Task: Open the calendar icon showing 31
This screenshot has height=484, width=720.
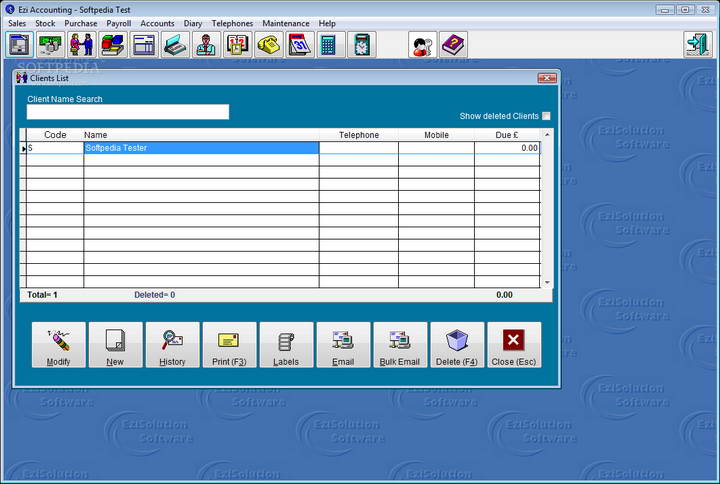Action: tap(300, 45)
